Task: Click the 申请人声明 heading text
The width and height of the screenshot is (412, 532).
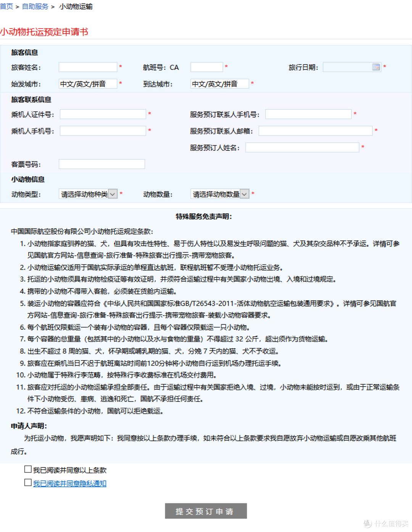Action: coord(29,426)
